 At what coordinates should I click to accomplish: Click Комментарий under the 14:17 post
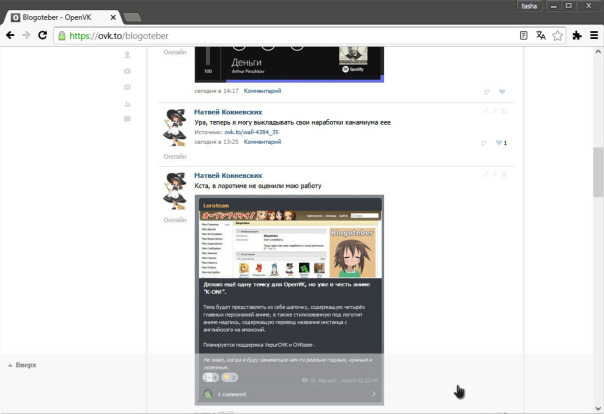pos(262,91)
